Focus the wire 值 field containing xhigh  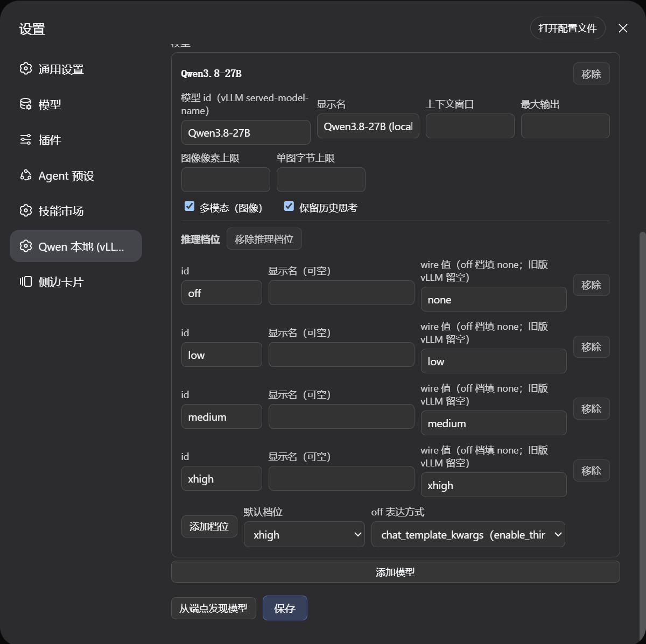pyautogui.click(x=494, y=485)
